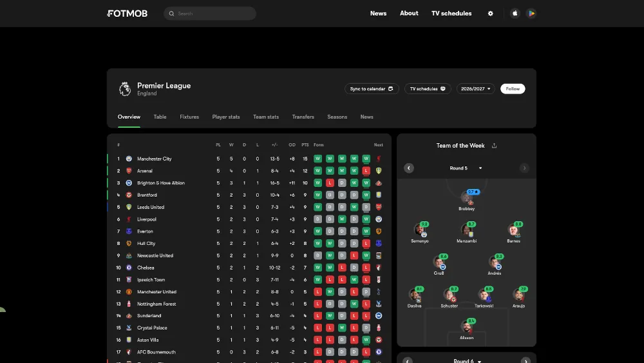Screen dimensions: 644x363
Task: Click the Premier League lion logo
Action: tap(125, 89)
